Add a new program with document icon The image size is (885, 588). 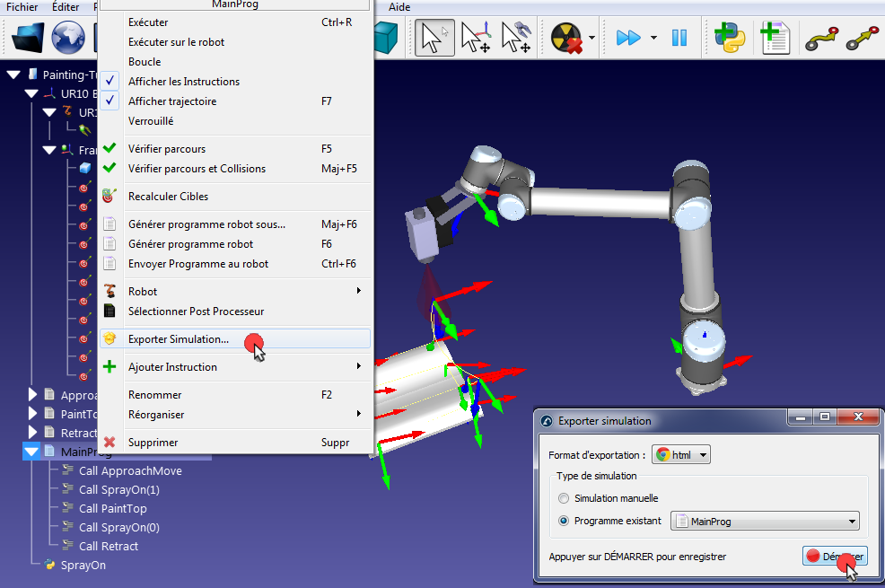click(x=775, y=38)
